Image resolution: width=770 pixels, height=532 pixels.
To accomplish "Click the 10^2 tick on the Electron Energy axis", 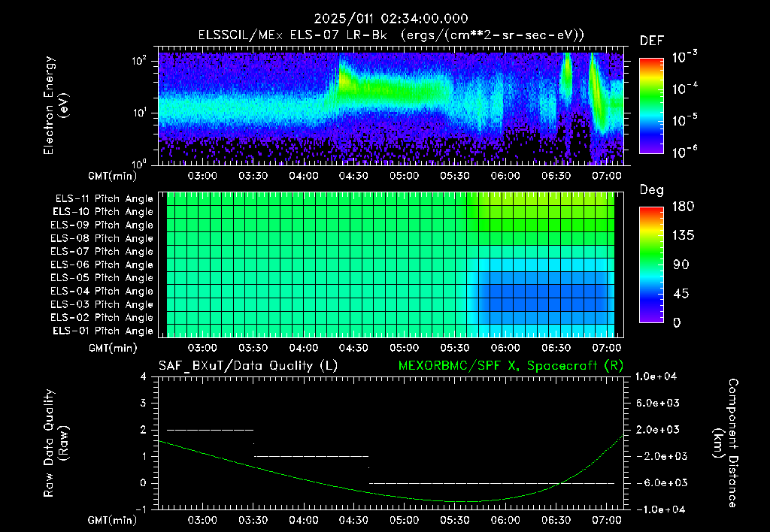I will [139, 61].
